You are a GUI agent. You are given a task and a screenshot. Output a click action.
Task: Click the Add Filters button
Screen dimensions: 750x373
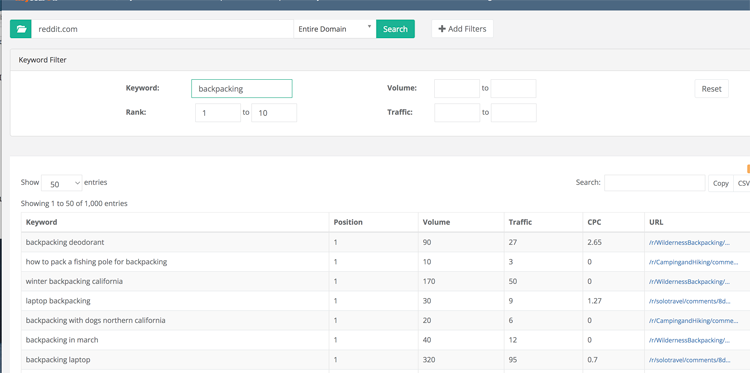tap(462, 29)
